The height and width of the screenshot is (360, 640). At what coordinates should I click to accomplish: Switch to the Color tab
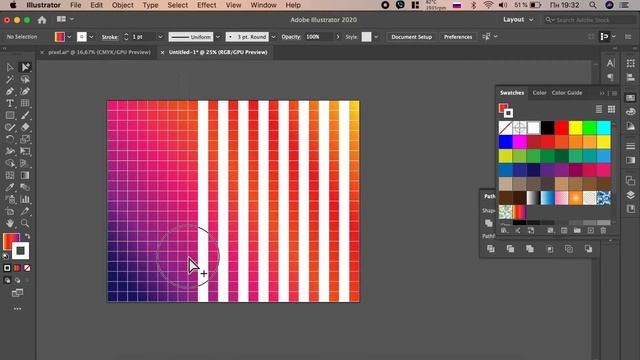pos(539,93)
